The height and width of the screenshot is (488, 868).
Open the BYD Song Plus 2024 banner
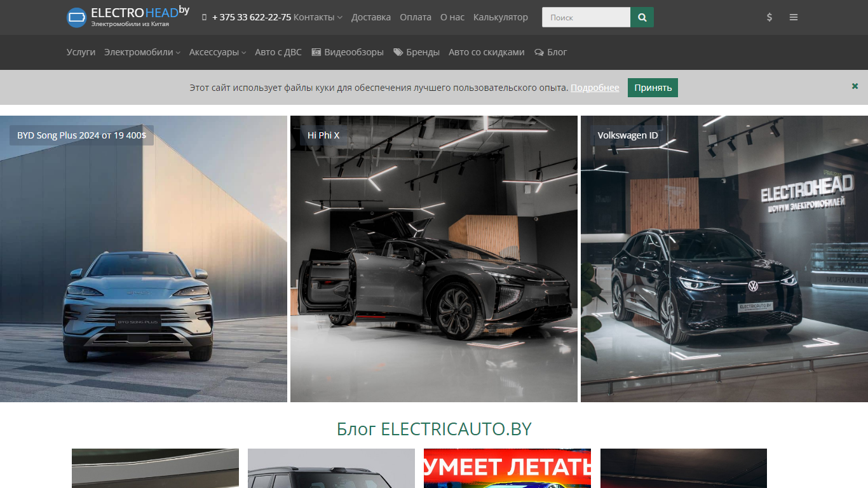[x=144, y=259]
